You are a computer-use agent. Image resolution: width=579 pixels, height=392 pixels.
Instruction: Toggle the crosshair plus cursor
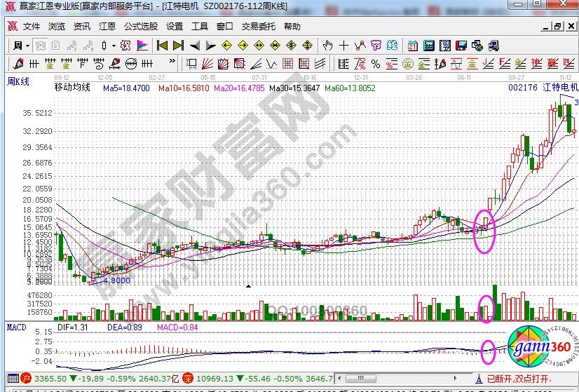pyautogui.click(x=343, y=46)
